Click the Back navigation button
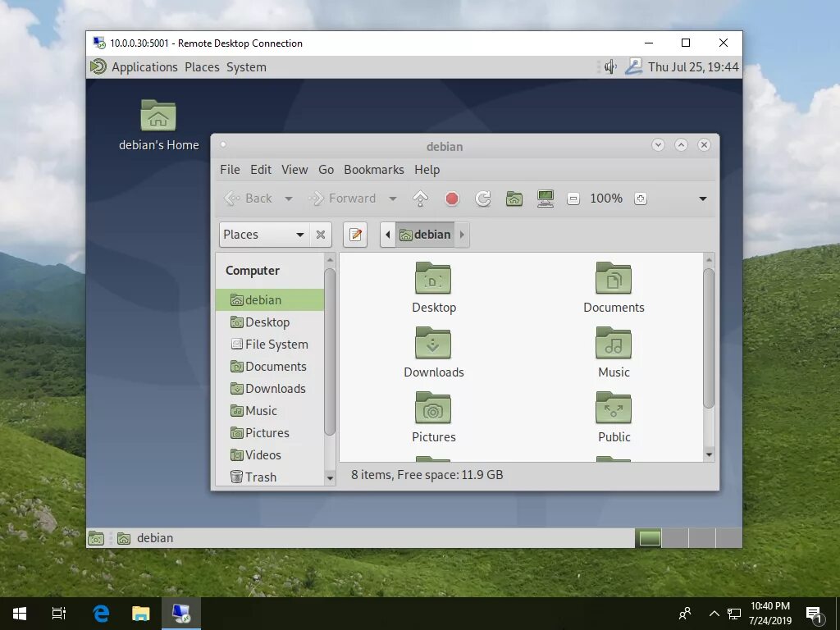The height and width of the screenshot is (630, 840). pyautogui.click(x=248, y=199)
